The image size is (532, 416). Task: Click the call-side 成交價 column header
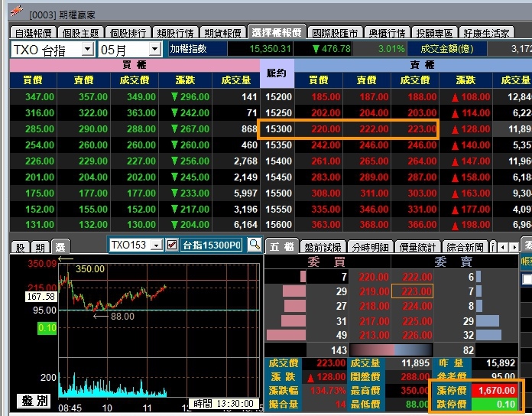[x=135, y=80]
